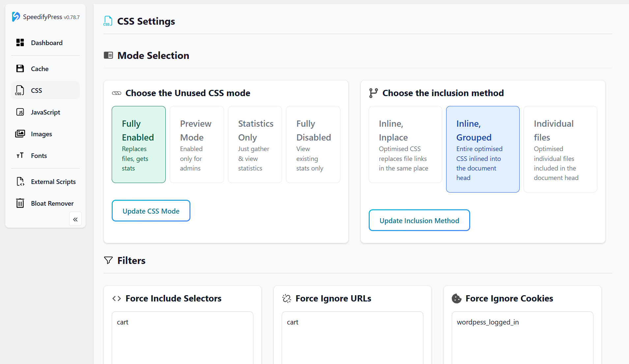Click the Force Ignore URLs text area
This screenshot has height=364, width=629.
tap(353, 338)
